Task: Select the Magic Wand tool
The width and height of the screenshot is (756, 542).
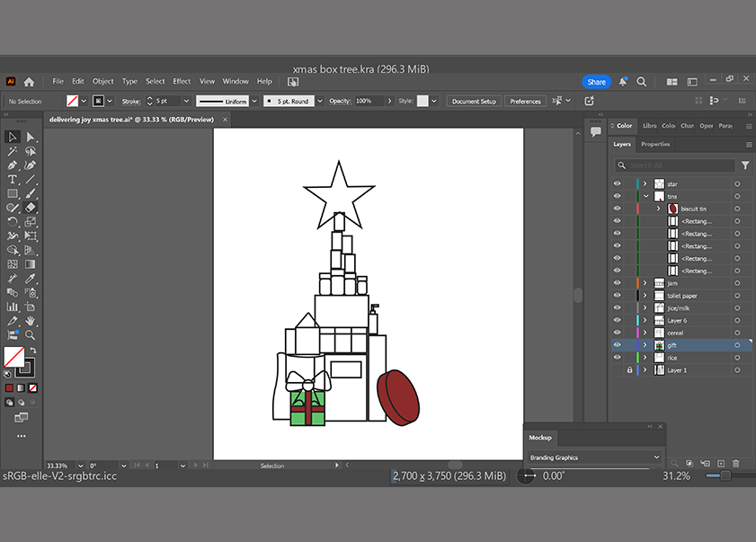Action: click(13, 151)
